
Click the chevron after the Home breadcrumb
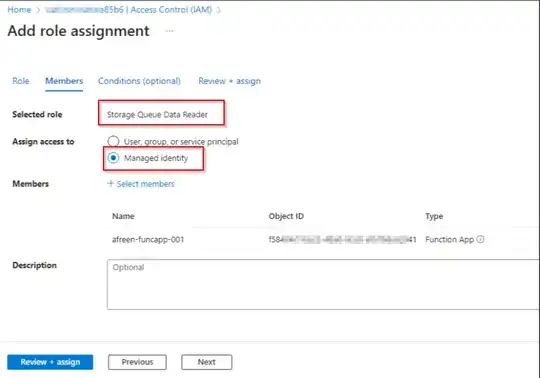(38, 10)
